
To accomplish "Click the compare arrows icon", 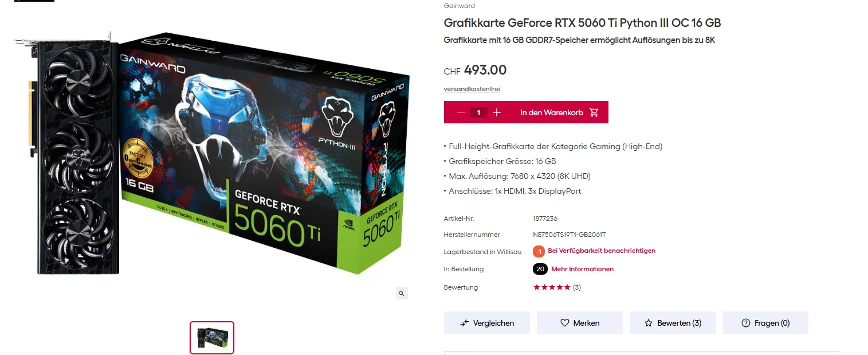I will [465, 323].
